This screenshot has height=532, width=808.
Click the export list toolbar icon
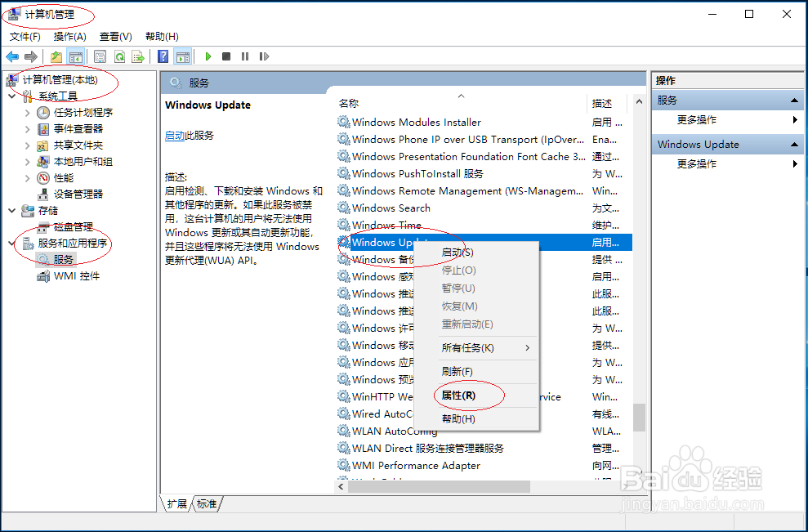pyautogui.click(x=139, y=56)
